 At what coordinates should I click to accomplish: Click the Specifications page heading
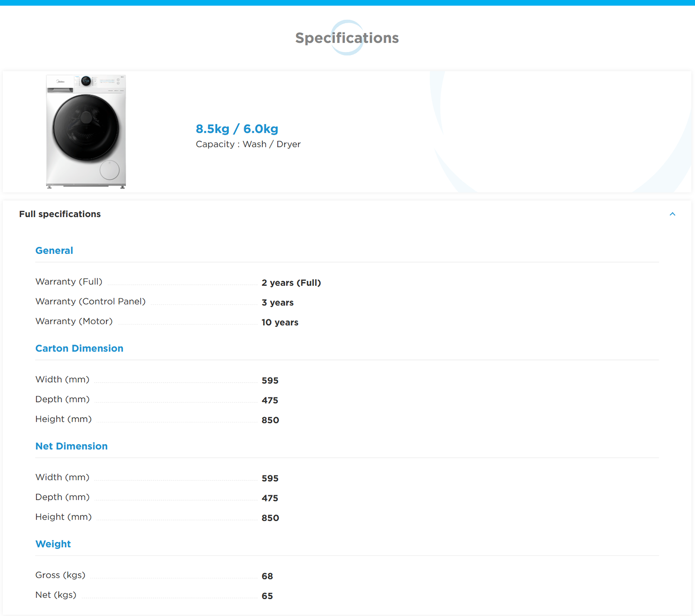click(x=347, y=38)
